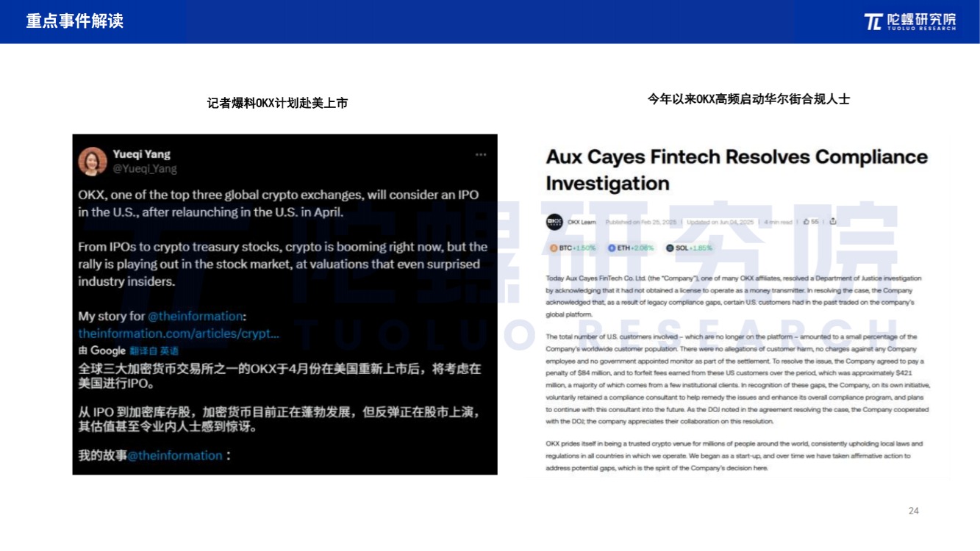Click the page number 24
980x551 pixels.
[914, 511]
